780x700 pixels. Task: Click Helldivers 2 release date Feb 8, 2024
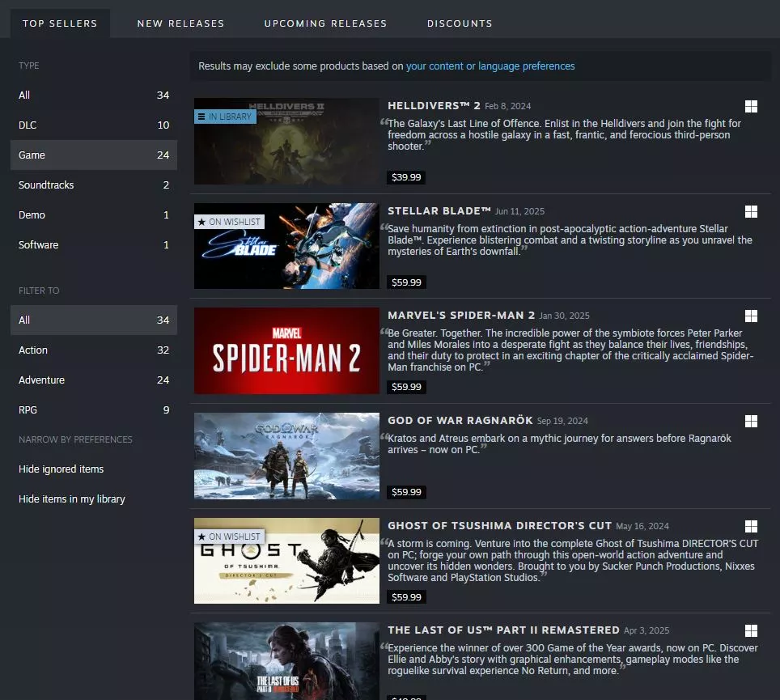click(507, 106)
